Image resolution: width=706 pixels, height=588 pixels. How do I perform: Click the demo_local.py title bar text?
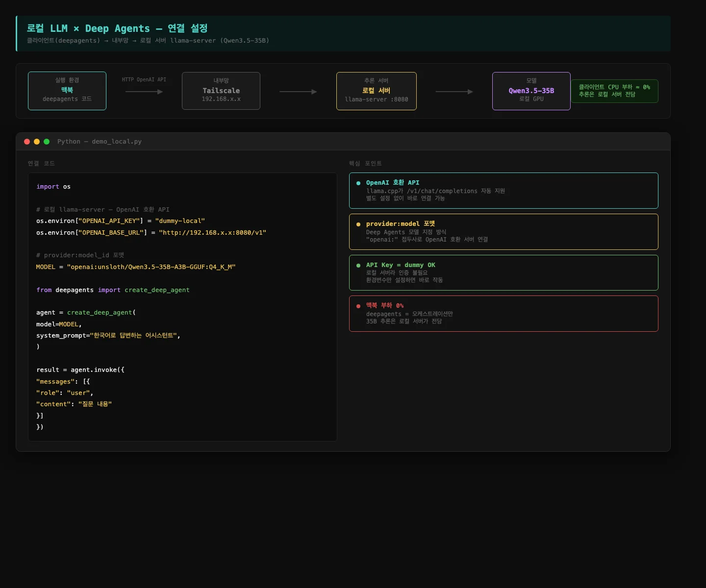point(99,142)
